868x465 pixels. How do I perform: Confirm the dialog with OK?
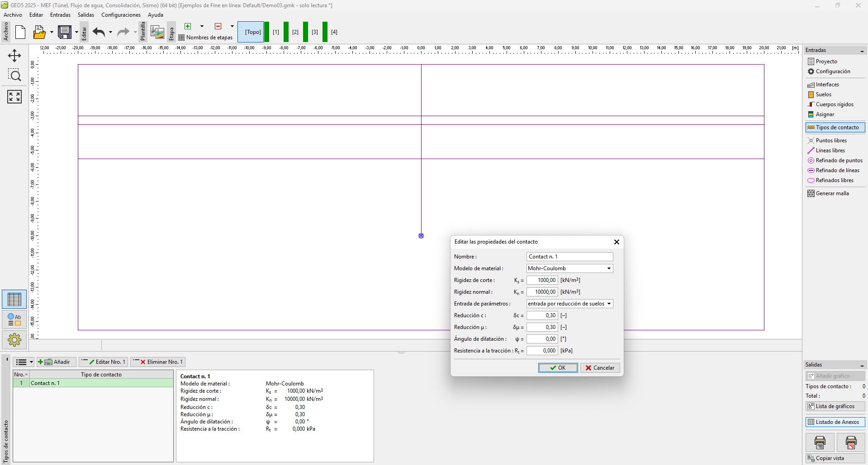tap(558, 368)
